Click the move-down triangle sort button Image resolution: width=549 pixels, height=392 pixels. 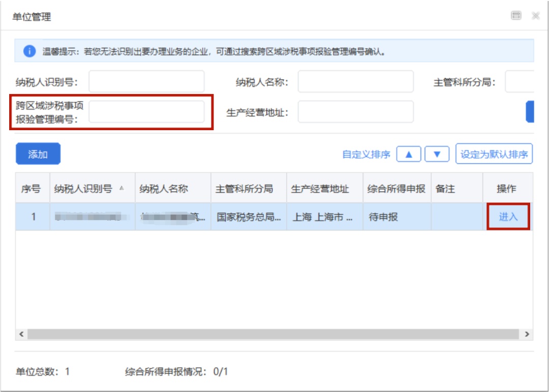(437, 154)
